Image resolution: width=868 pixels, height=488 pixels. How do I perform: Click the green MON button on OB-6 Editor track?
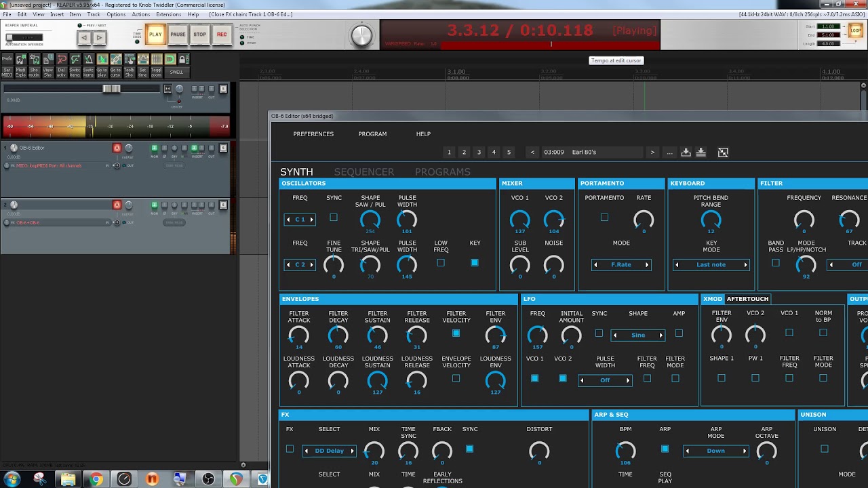(x=155, y=148)
